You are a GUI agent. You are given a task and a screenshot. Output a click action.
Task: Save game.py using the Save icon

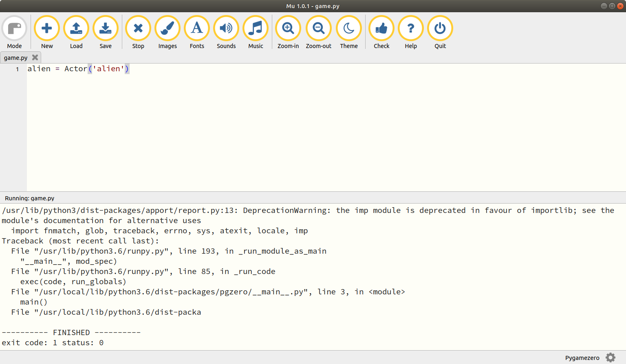[x=106, y=28]
